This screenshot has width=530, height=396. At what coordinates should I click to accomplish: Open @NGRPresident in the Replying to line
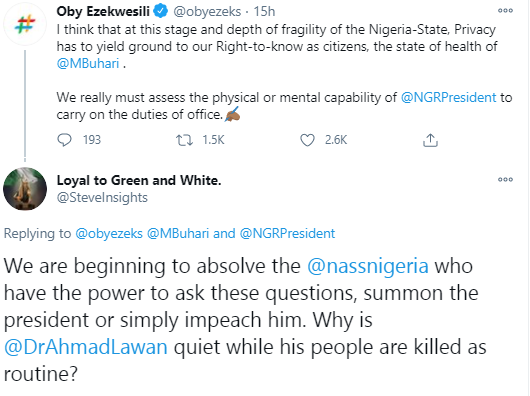pos(287,233)
